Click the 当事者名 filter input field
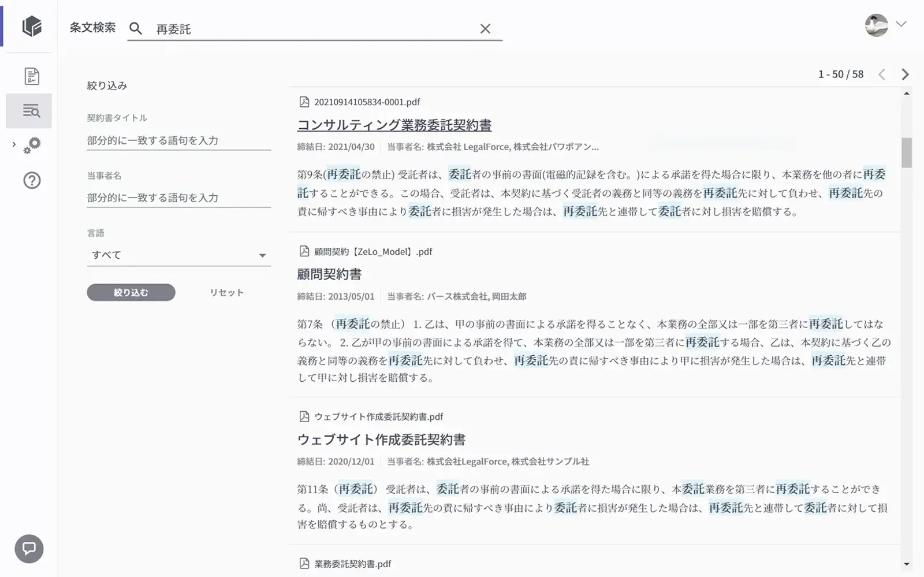 click(178, 198)
